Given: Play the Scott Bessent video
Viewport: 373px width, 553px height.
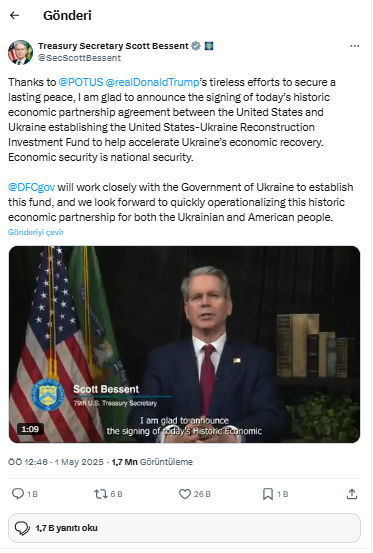Looking at the screenshot, I should pos(184,344).
